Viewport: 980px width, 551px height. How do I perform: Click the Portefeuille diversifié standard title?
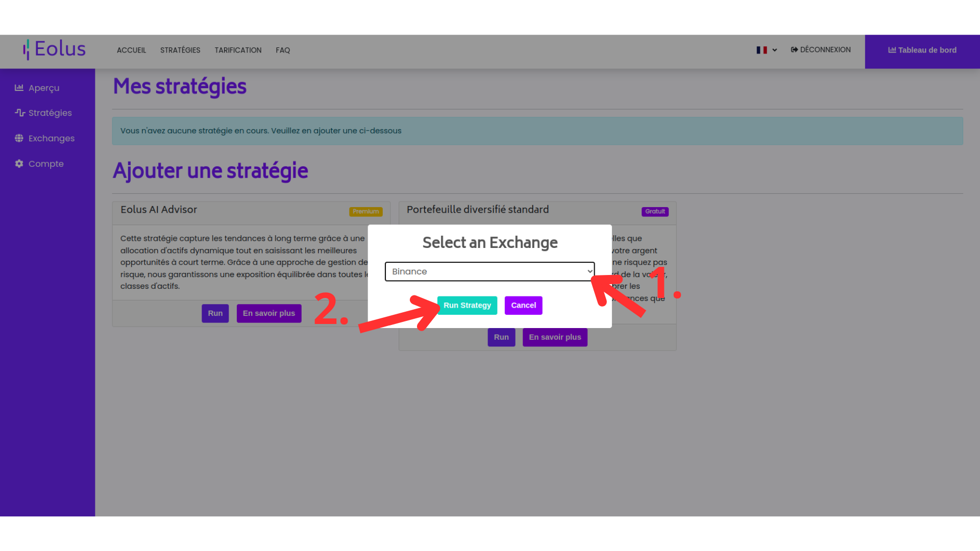[x=478, y=210]
